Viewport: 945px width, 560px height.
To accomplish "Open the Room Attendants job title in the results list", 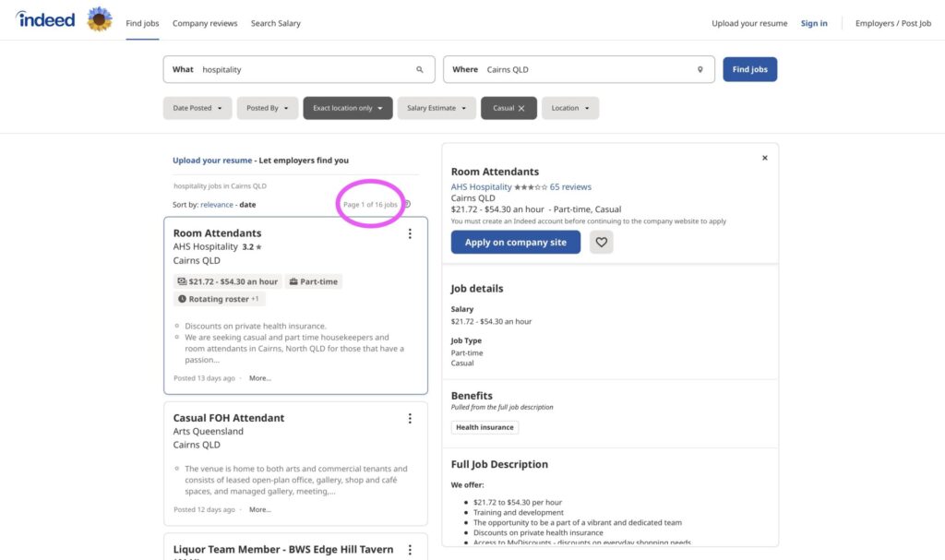I will [217, 233].
